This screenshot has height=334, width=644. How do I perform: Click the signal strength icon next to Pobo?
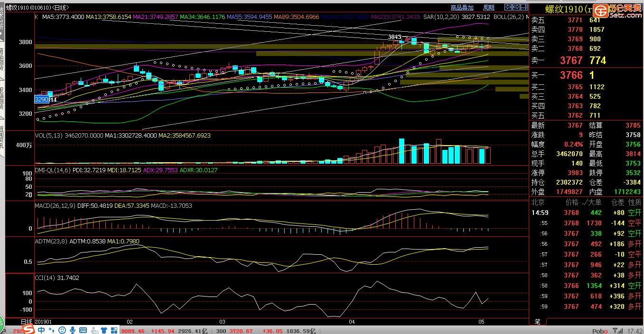tap(618, 331)
